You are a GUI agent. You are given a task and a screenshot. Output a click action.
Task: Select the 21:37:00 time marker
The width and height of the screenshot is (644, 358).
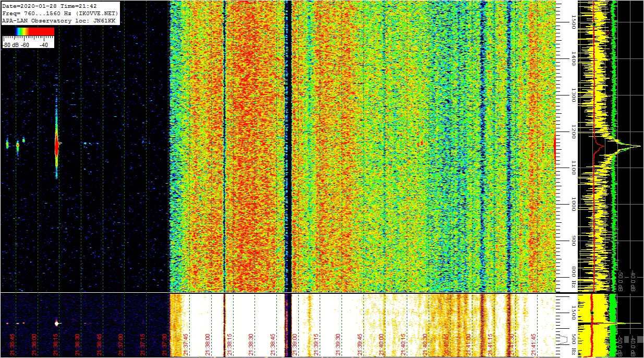pos(121,344)
